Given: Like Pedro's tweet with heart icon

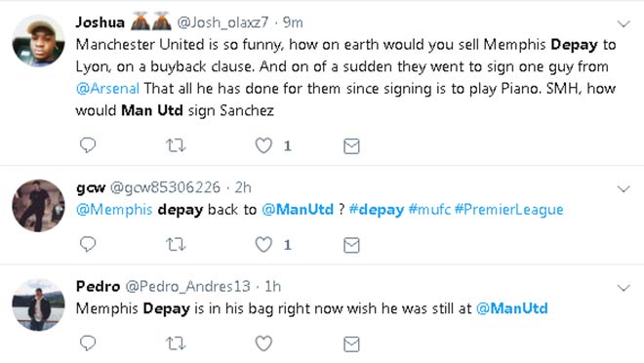Looking at the screenshot, I should [x=263, y=343].
